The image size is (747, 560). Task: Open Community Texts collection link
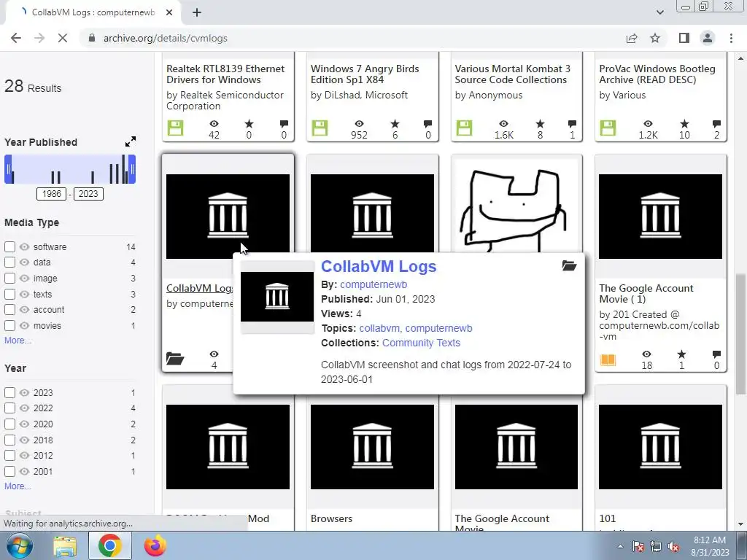[x=421, y=343]
